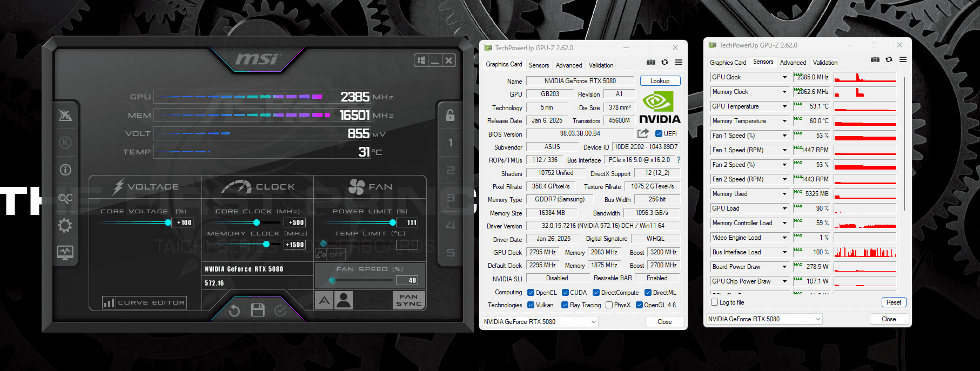Switch to Graphics Card tab in right GPU-Z window
980x371 pixels.
click(x=728, y=63)
